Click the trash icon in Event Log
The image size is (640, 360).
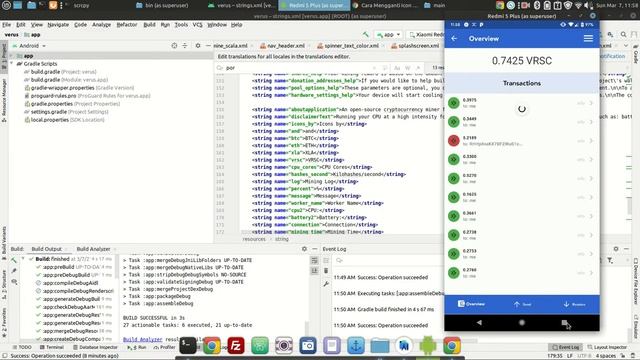[x=326, y=271]
